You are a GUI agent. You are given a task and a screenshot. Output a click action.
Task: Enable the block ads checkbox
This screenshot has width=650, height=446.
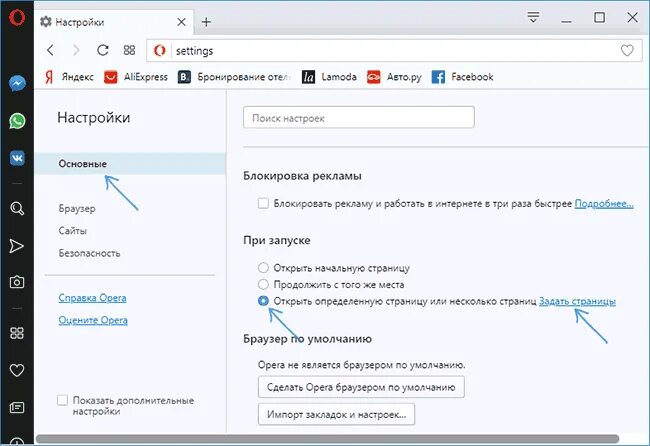coord(263,204)
